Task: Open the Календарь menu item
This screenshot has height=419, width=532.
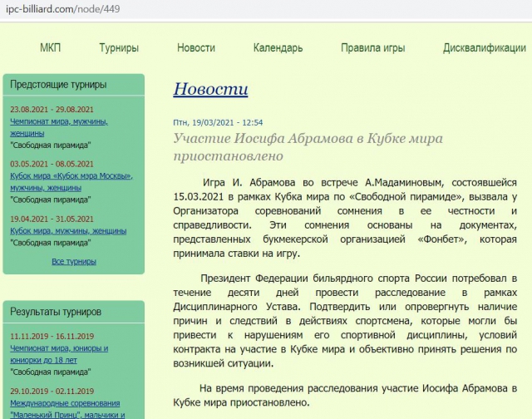Action: point(278,48)
